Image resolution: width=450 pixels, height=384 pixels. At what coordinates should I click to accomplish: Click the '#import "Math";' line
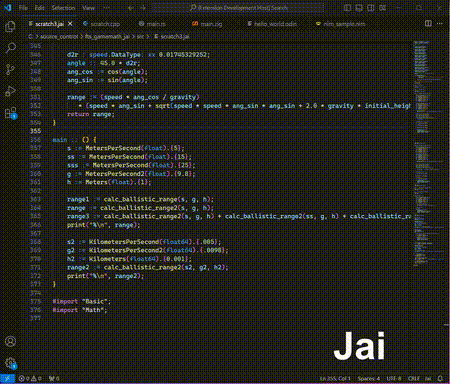tap(80, 310)
